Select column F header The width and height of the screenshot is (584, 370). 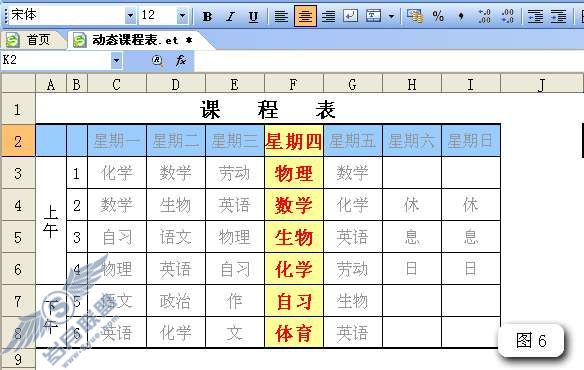294,84
